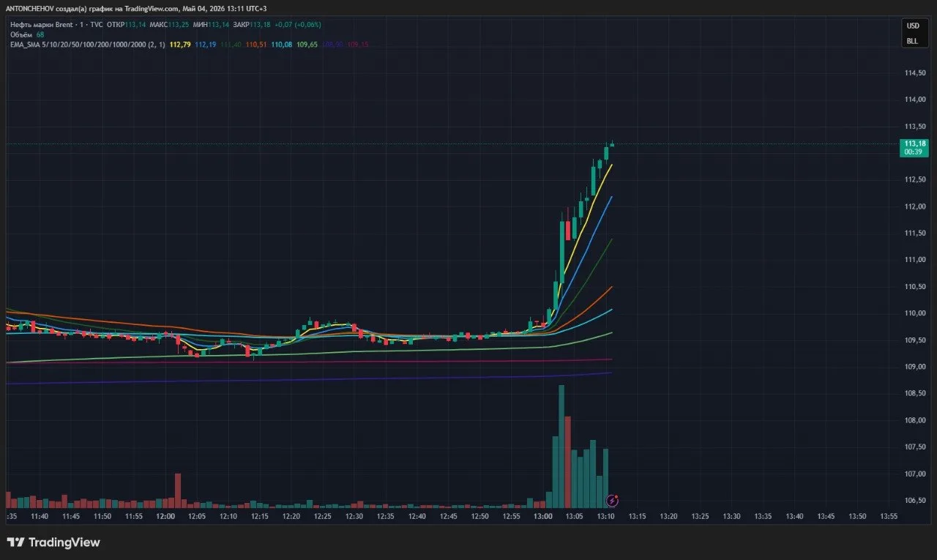Click the 00:39 bar countdown timer

(913, 152)
